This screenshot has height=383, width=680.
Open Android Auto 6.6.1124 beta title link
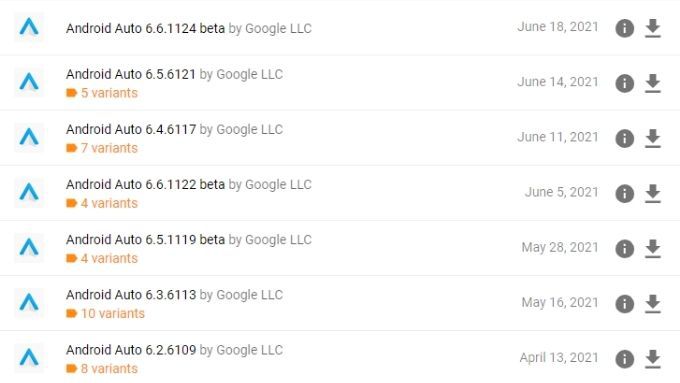[145, 28]
